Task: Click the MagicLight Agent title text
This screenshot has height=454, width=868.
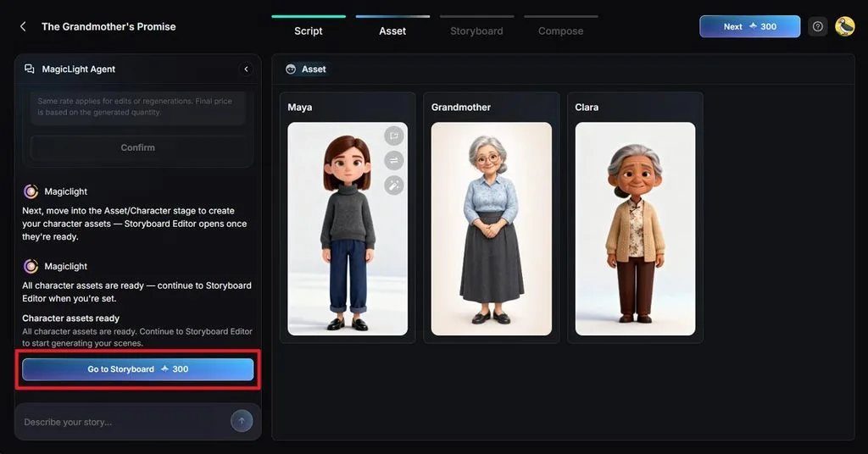Action: click(x=79, y=69)
